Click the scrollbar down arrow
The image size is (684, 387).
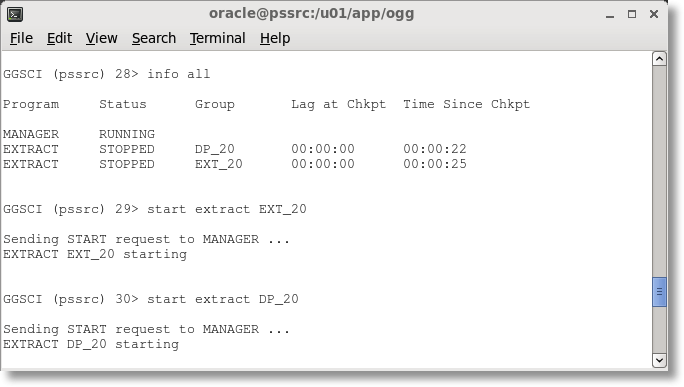(x=659, y=360)
